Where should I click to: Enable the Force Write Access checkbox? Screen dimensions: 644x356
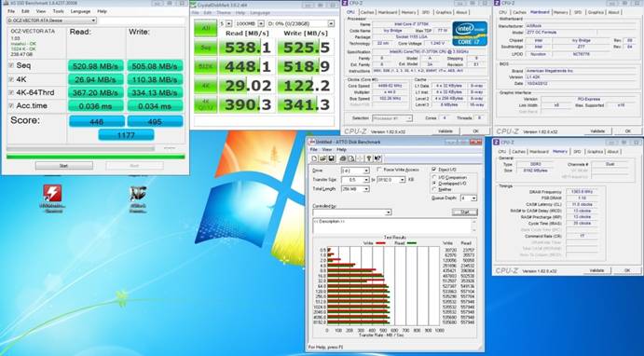tap(379, 170)
